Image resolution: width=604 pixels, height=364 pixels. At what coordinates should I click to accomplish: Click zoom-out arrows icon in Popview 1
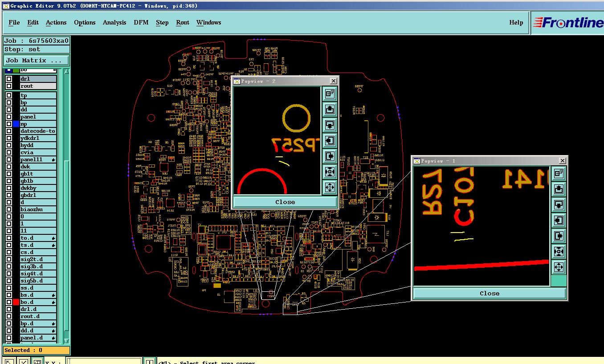(x=559, y=267)
